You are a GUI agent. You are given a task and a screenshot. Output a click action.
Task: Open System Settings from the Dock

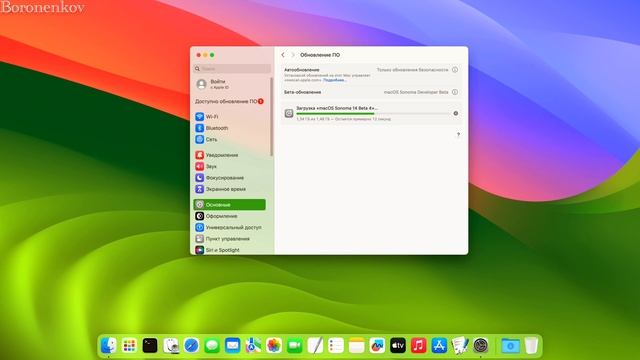tap(481, 346)
